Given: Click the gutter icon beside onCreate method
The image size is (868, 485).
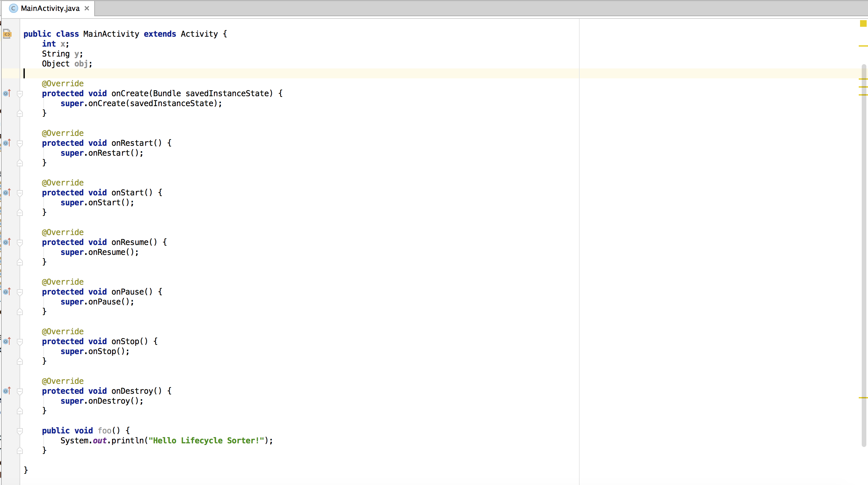Looking at the screenshot, I should [7, 93].
